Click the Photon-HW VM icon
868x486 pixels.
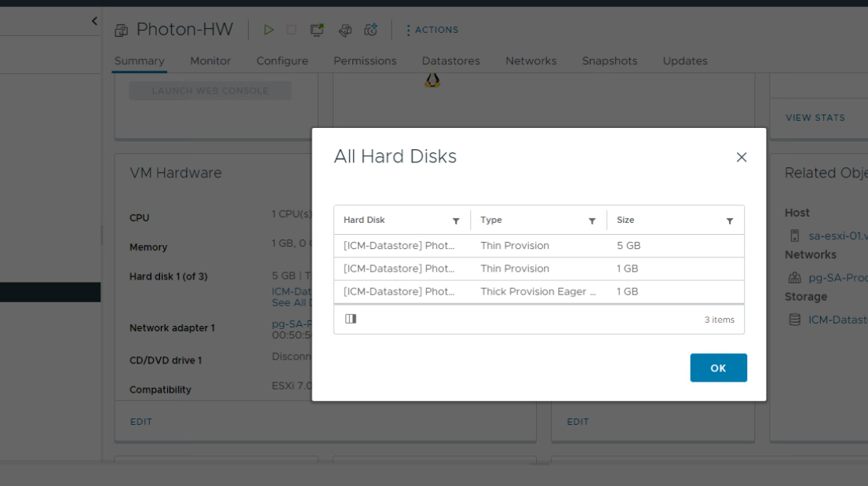[121, 30]
